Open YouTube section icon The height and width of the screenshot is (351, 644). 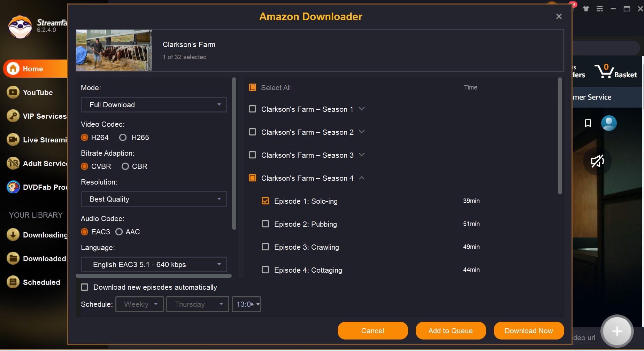pyautogui.click(x=13, y=92)
